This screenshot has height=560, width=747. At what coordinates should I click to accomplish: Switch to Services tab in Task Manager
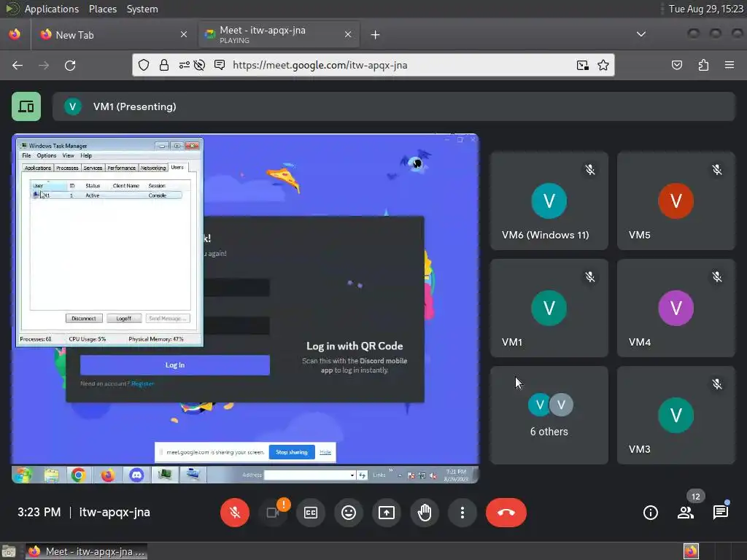[x=93, y=168]
